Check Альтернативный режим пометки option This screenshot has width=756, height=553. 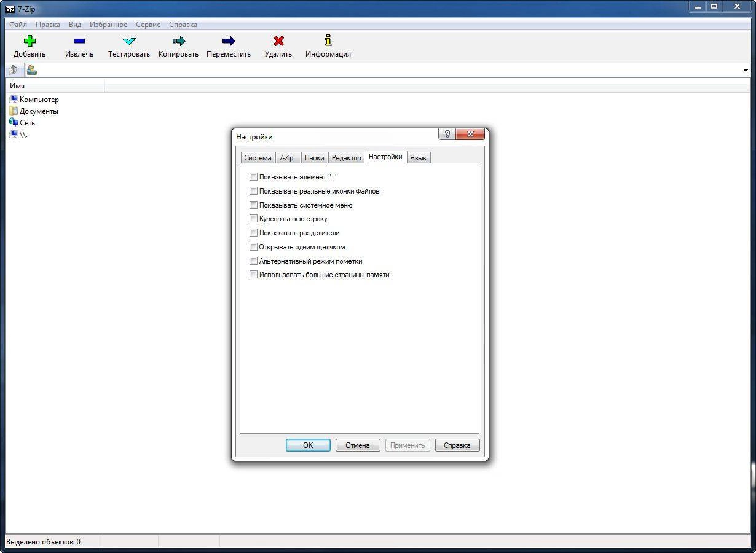[x=253, y=261]
